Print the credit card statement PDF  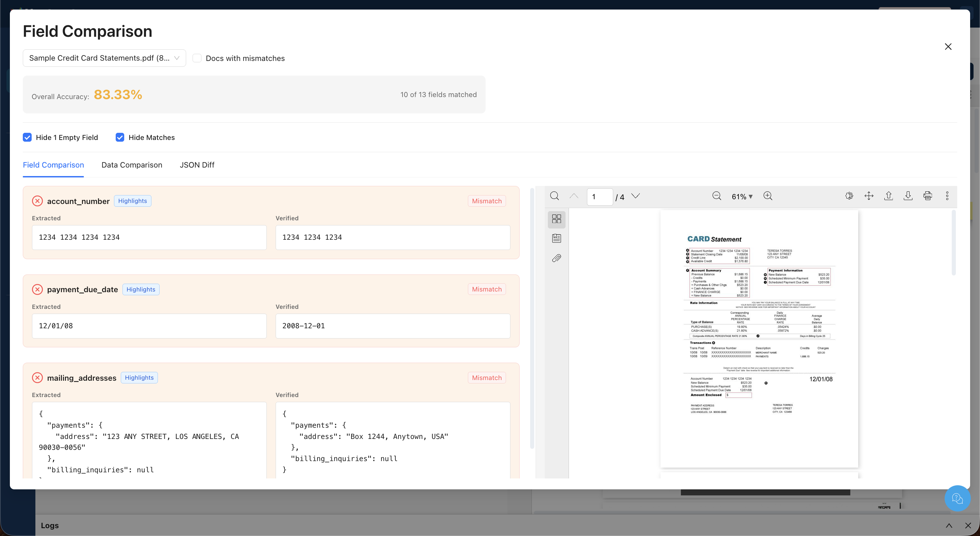pos(928,196)
